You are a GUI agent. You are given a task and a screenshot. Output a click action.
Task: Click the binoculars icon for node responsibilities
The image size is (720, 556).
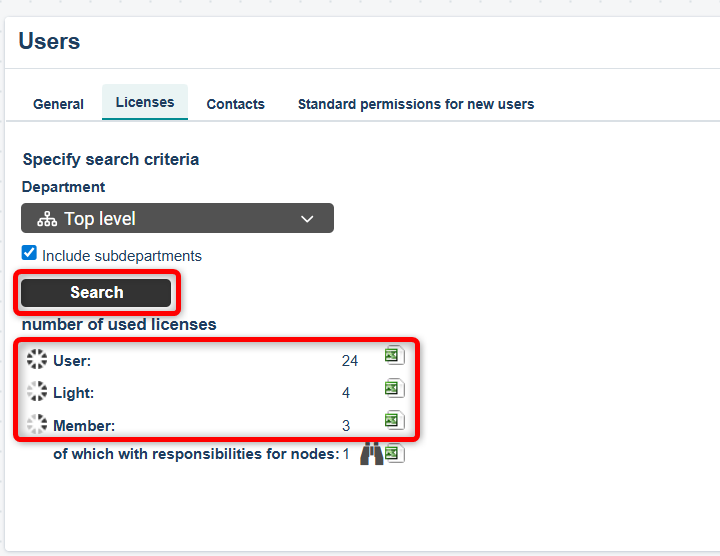(371, 454)
